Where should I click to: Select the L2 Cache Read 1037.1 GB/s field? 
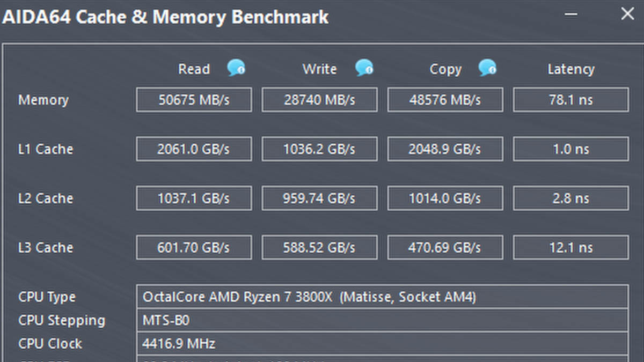[194, 198]
